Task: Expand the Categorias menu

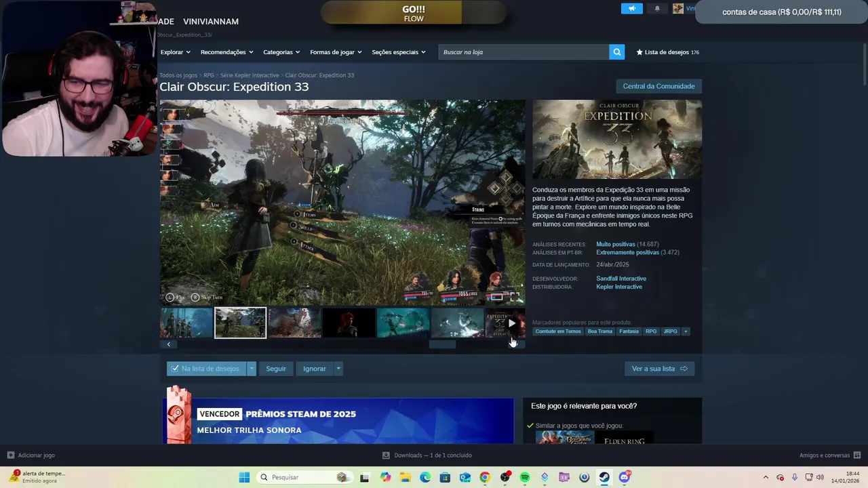Action: [281, 52]
